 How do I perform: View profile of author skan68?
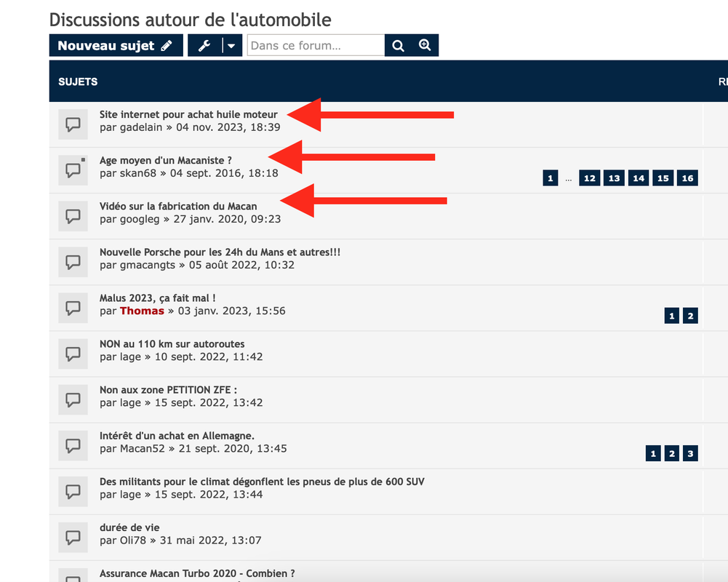[138, 173]
